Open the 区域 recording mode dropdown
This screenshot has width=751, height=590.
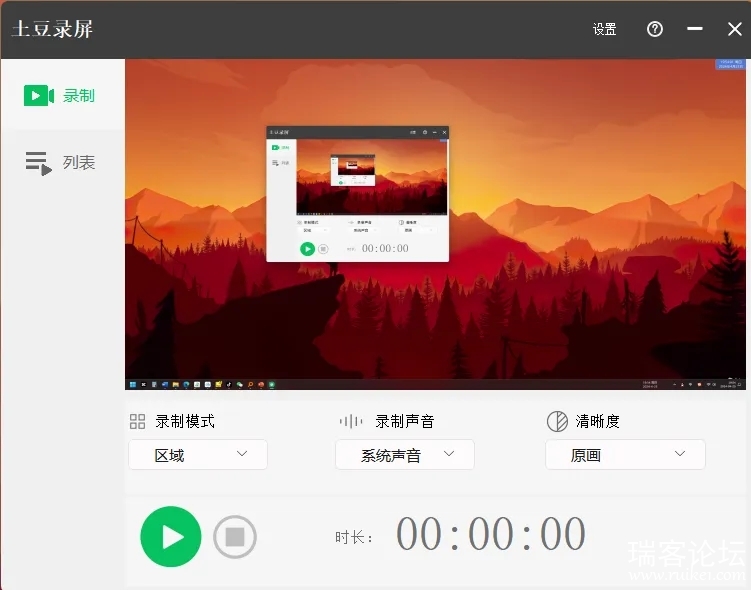point(198,454)
